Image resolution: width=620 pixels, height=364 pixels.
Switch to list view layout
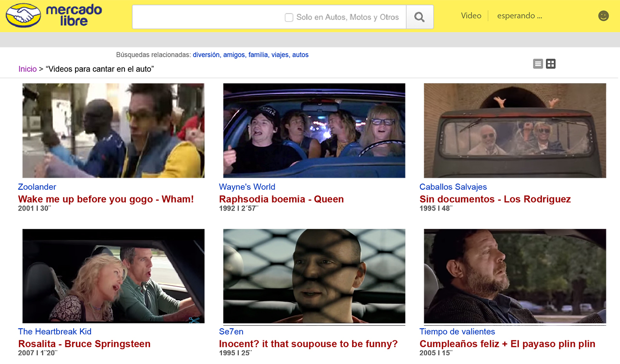[538, 64]
